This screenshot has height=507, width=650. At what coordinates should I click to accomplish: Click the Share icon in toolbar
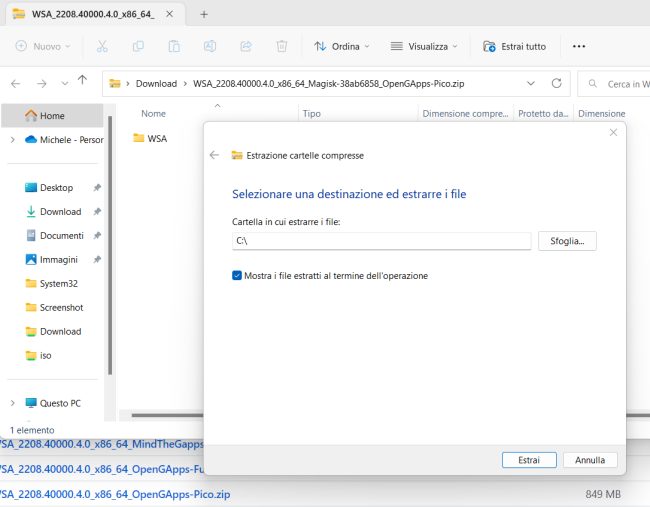coord(246,46)
